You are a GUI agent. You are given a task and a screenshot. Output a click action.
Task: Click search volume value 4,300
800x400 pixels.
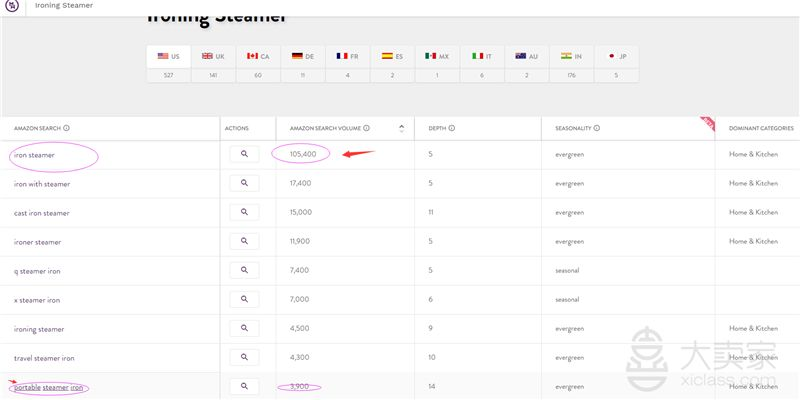coord(299,358)
